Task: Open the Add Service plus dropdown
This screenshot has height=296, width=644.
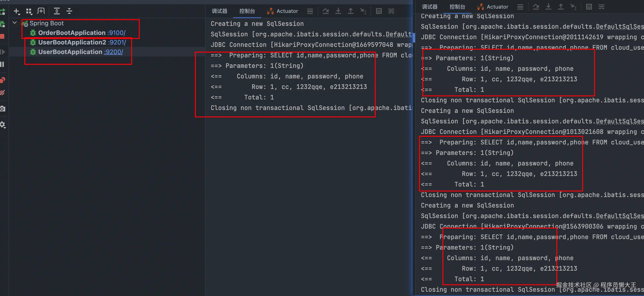Action: pos(17,11)
